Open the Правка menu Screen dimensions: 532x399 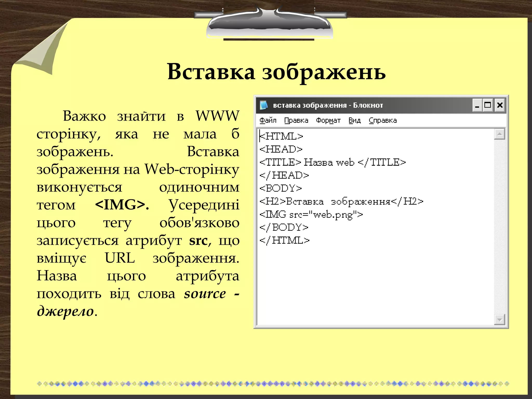(x=296, y=121)
